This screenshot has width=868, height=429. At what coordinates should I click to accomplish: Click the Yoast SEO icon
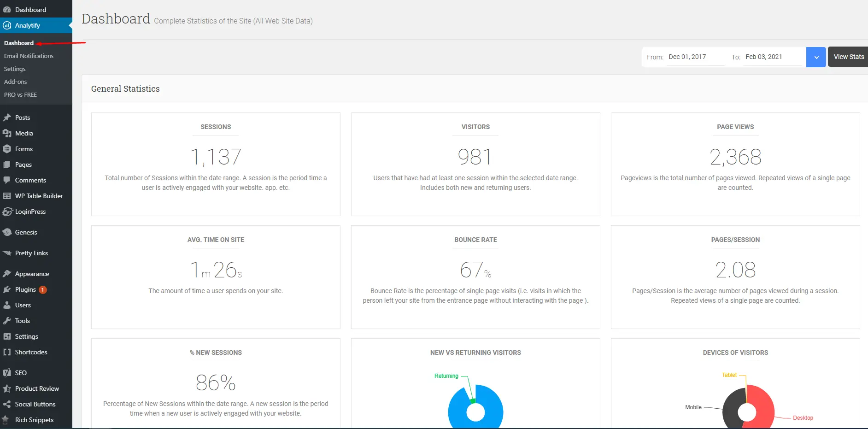point(7,373)
